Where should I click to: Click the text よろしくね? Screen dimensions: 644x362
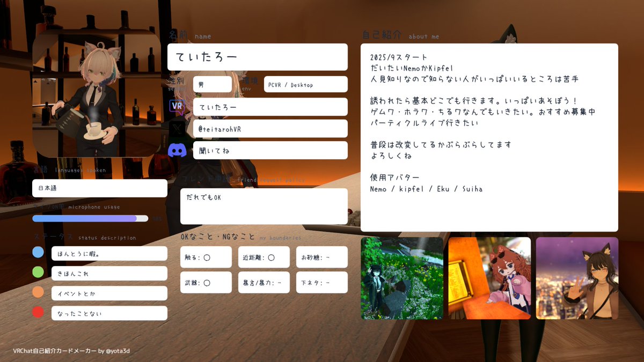click(x=391, y=156)
